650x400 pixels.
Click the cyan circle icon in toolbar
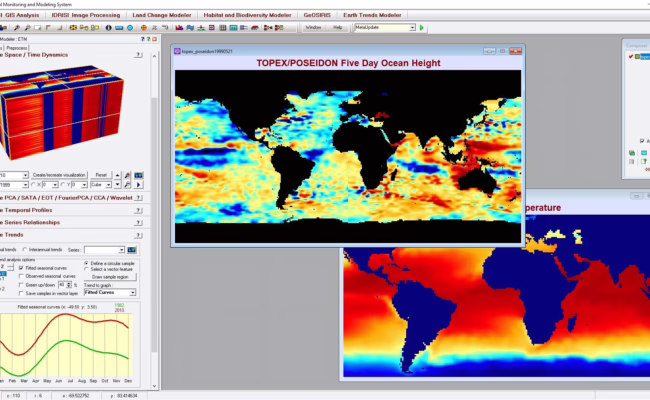coord(130,28)
